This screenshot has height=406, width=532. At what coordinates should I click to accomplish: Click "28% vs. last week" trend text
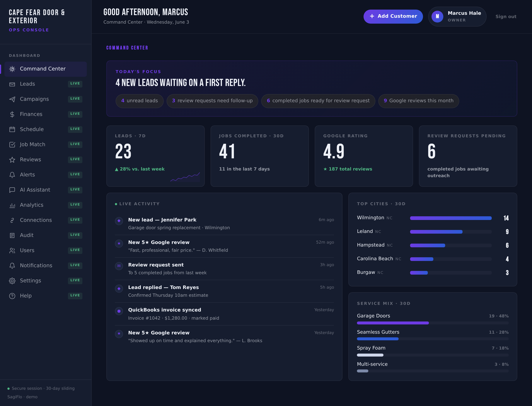(x=142, y=169)
